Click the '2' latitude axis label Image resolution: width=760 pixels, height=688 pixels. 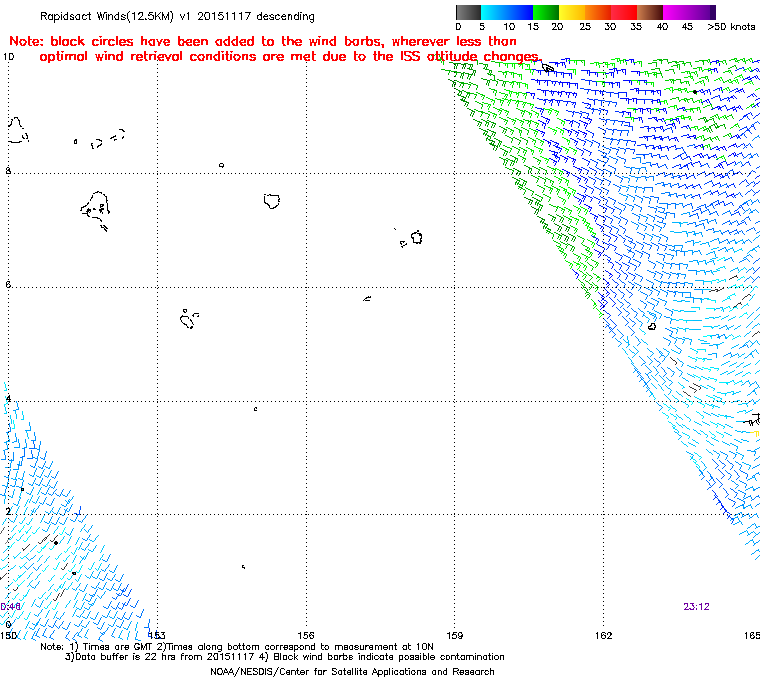point(8,512)
